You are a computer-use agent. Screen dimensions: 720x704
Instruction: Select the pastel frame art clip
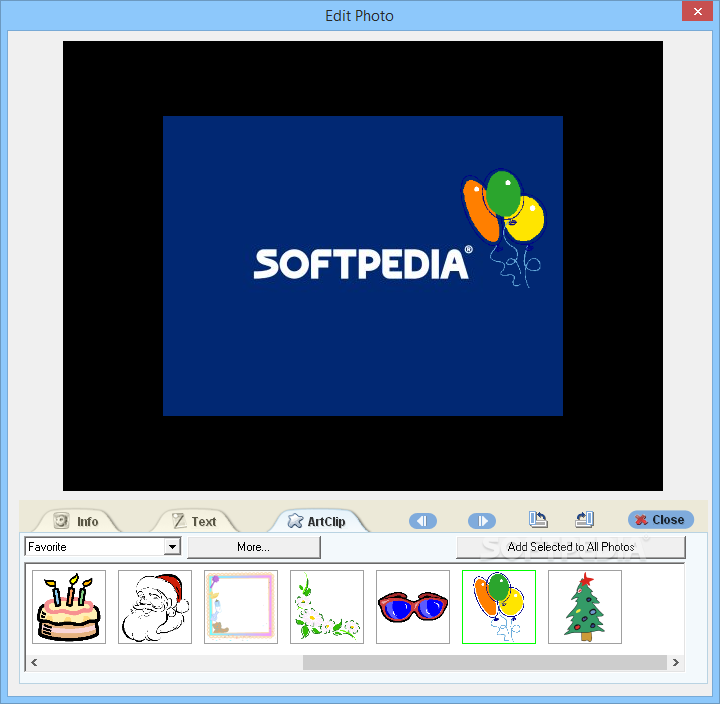pos(241,607)
